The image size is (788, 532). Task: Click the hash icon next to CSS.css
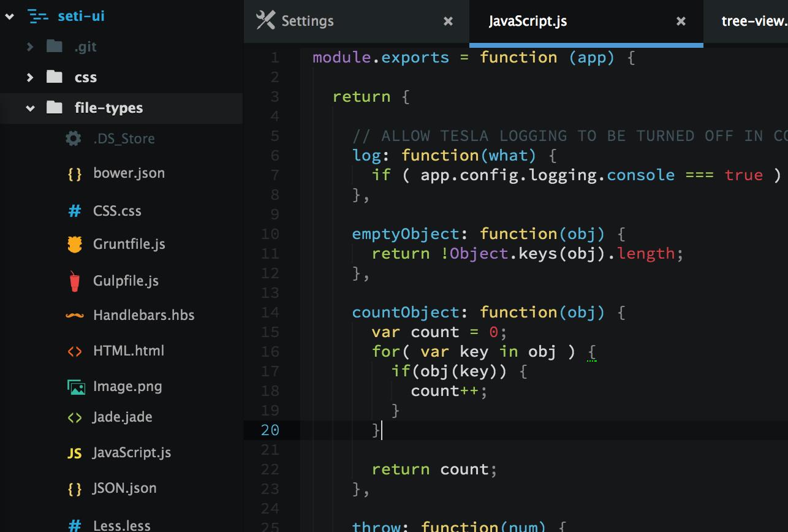(x=74, y=210)
